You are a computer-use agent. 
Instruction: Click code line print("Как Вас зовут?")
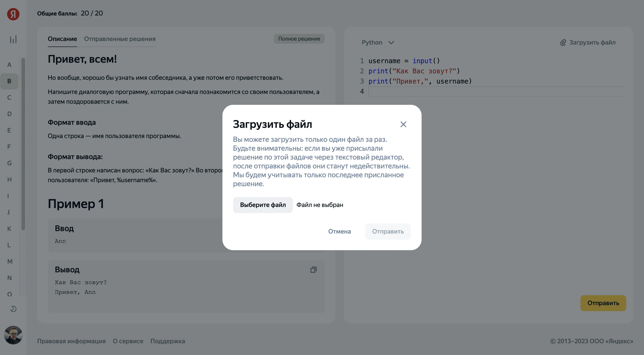pos(414,71)
